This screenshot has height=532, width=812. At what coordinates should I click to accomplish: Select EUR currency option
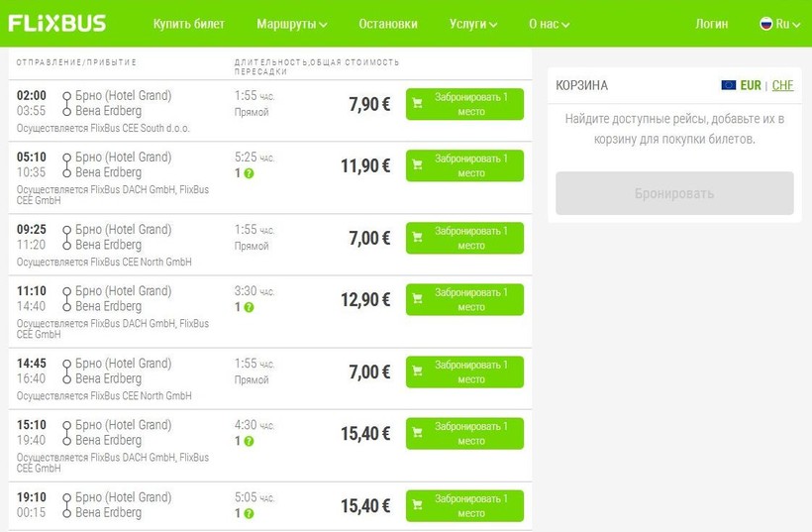click(x=751, y=85)
